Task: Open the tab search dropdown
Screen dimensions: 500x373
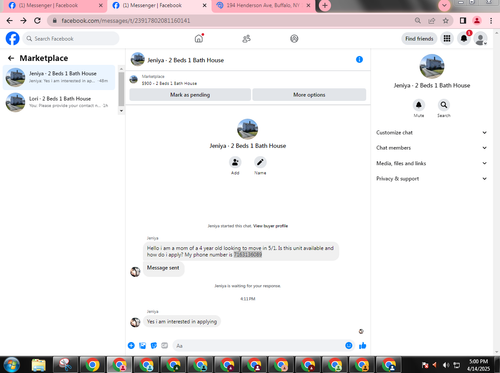Action: tap(444, 6)
